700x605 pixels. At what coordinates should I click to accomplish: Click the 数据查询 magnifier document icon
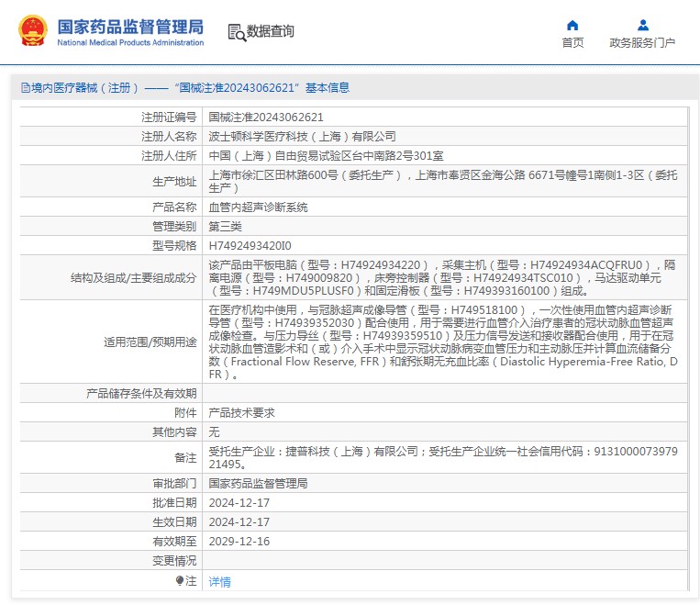pyautogui.click(x=236, y=32)
